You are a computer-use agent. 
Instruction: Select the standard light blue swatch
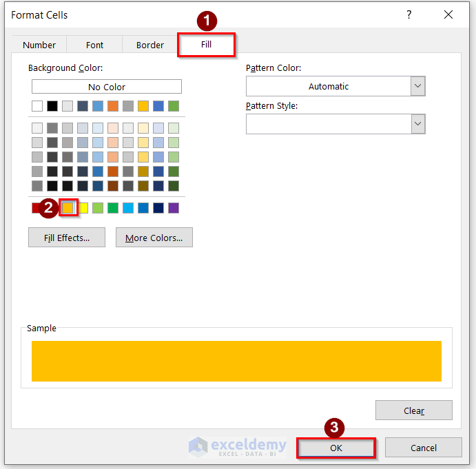[128, 208]
